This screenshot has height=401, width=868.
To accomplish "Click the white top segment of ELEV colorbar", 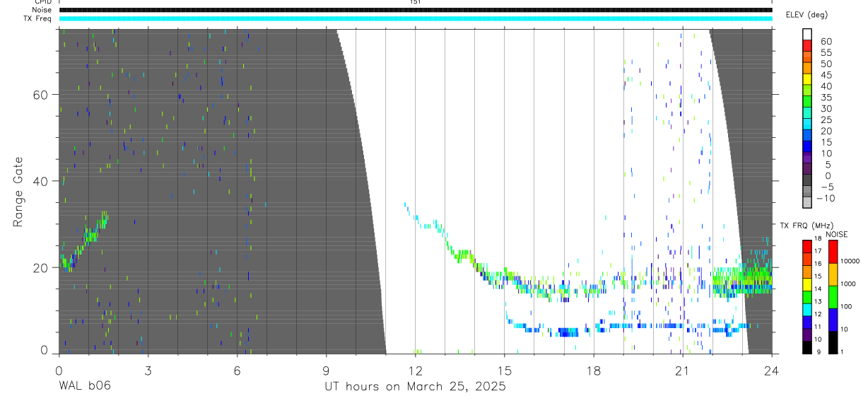I will 807,35.
